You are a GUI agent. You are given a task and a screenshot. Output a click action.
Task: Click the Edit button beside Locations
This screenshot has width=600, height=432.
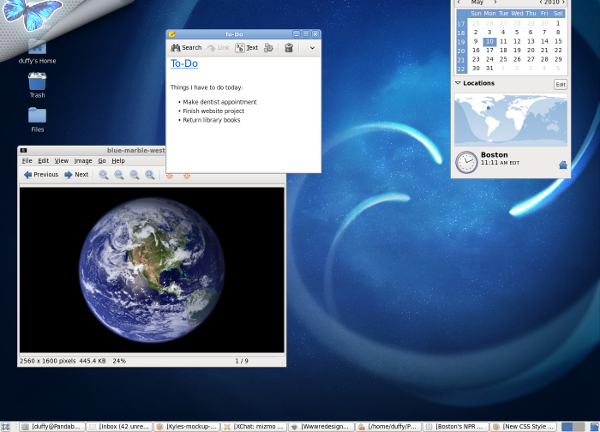tap(561, 85)
